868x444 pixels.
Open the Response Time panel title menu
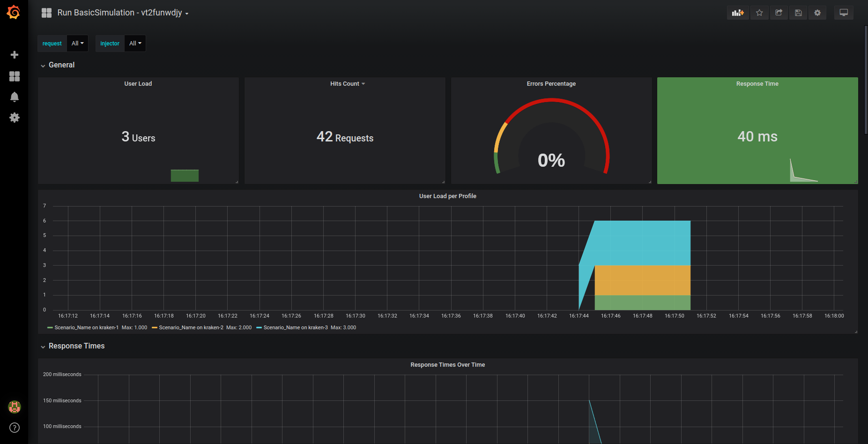coord(757,83)
